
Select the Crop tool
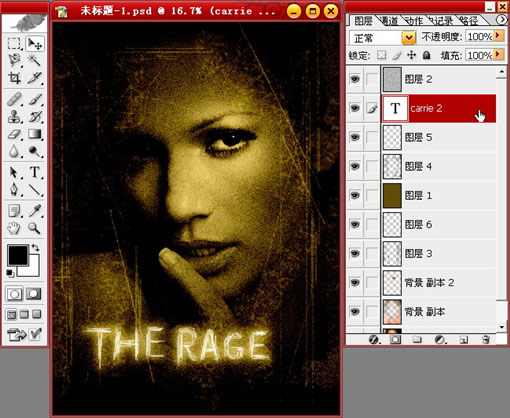pos(14,78)
